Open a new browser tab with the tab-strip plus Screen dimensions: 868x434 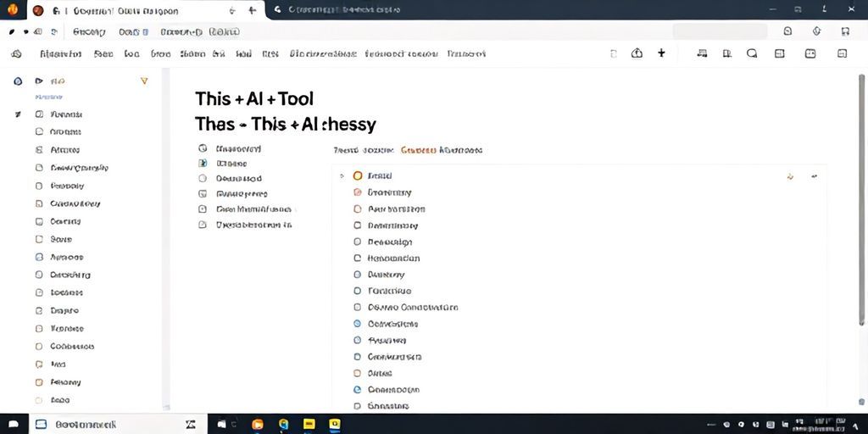pos(253,10)
